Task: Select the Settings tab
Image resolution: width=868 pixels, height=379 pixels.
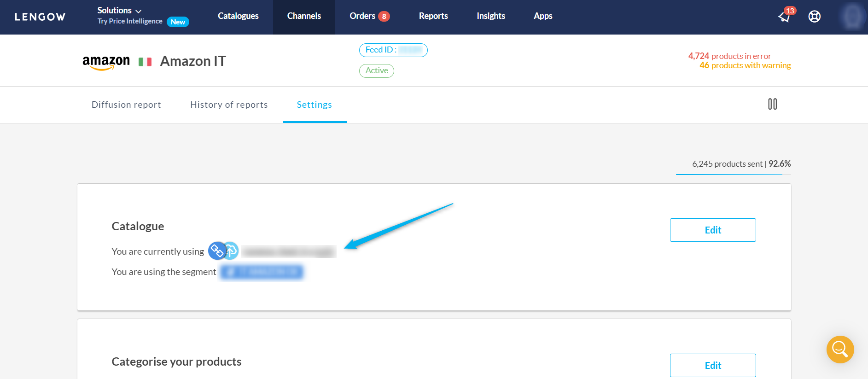Action: tap(315, 105)
